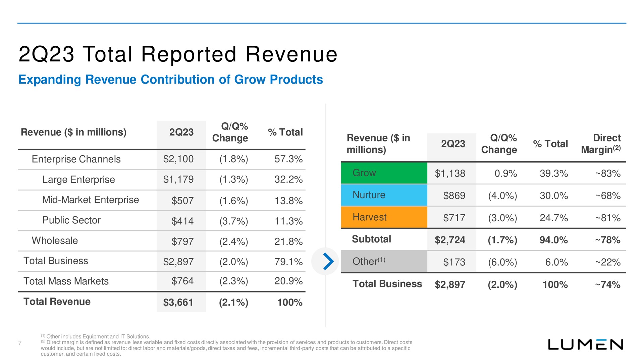Screen dimensions: 644x363
Task: Click the (1.8%) Q/Q change cell
Action: click(x=234, y=159)
